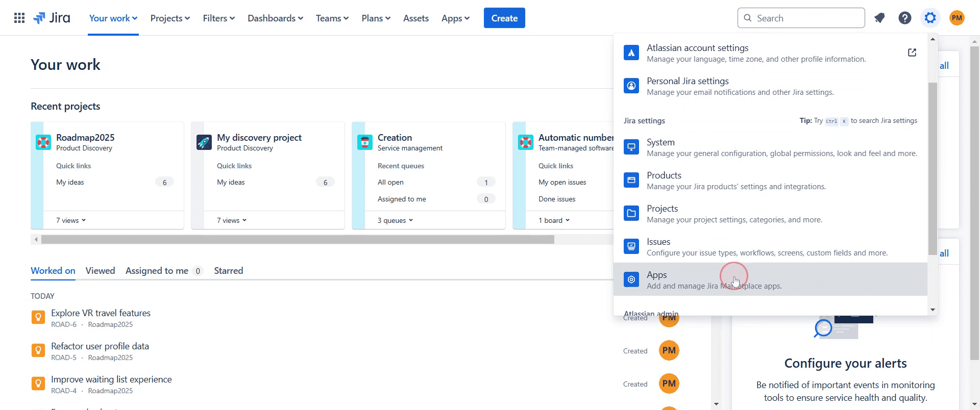Open the Dashboards dropdown
The width and height of the screenshot is (980, 410).
276,18
